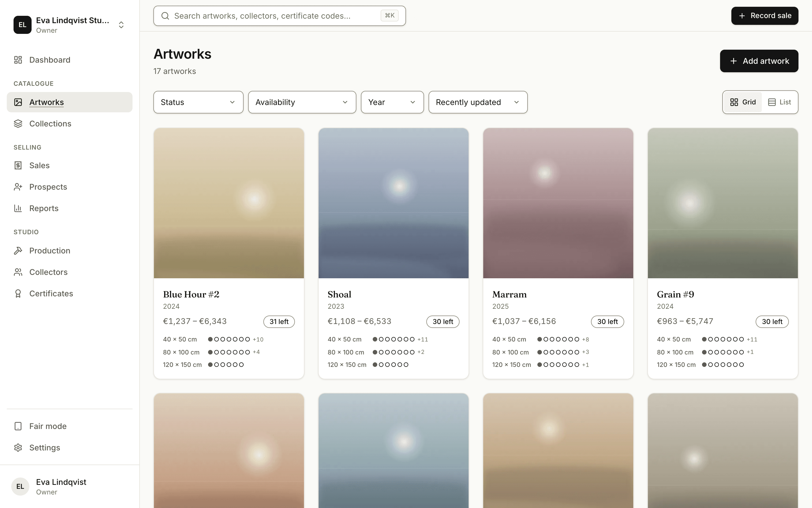Open Fair mode

pos(69,426)
